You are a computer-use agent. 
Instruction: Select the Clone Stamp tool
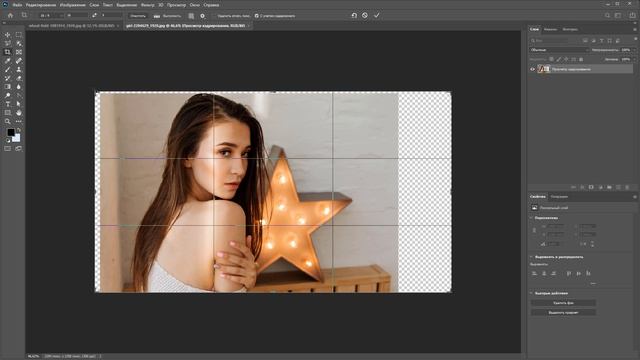[x=19, y=69]
